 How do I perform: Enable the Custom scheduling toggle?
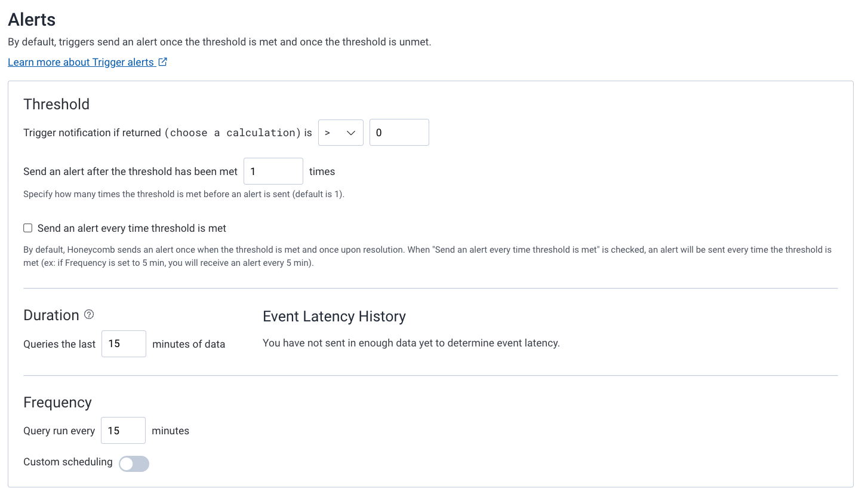(x=134, y=464)
